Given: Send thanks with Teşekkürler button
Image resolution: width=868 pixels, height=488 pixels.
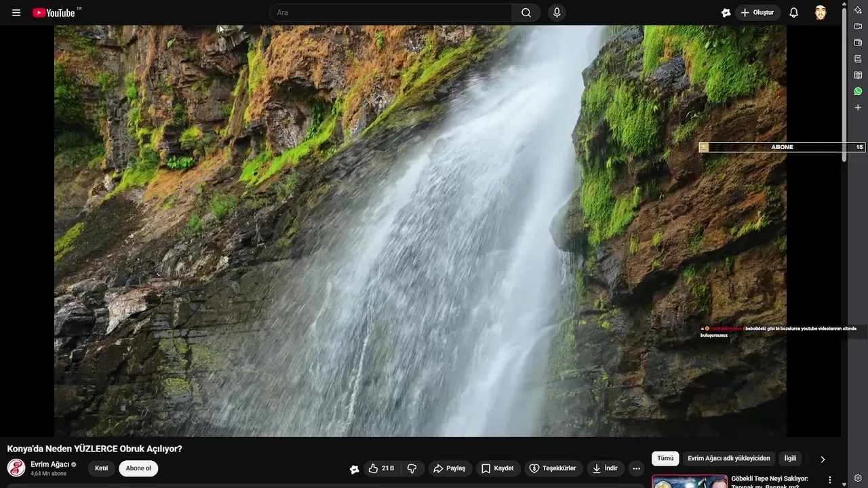Looking at the screenshot, I should click(553, 468).
